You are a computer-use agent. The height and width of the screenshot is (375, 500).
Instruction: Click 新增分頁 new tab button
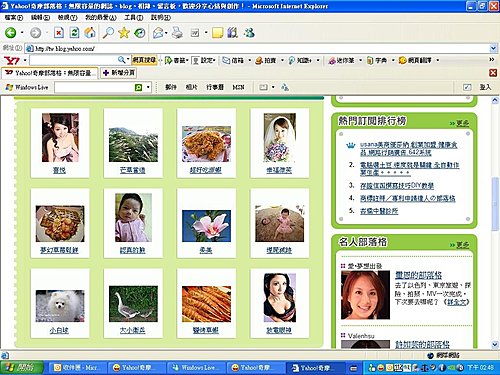click(x=119, y=73)
